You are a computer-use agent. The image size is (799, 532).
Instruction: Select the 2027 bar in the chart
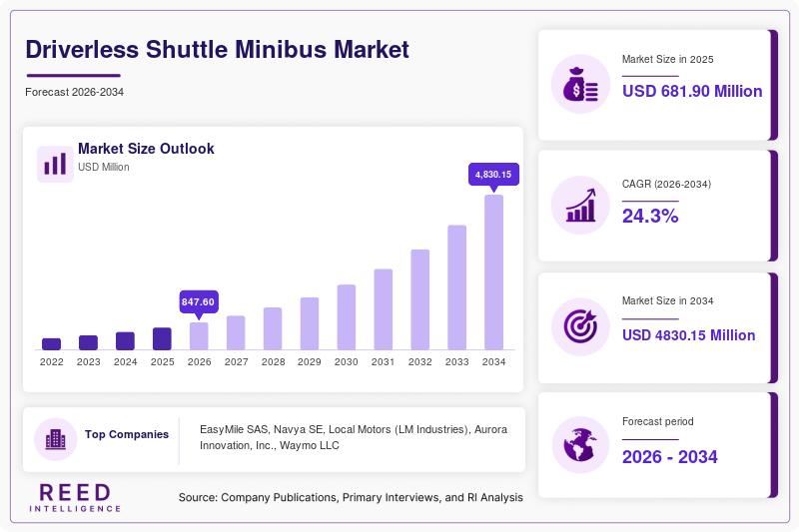coord(236,333)
